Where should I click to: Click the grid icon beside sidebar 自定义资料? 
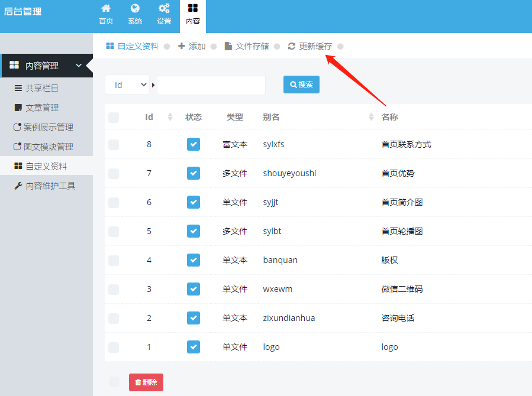18,166
